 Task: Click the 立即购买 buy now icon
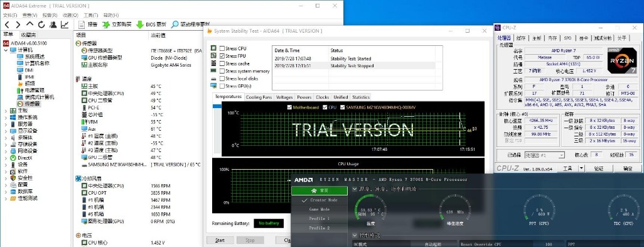pyautogui.click(x=106, y=25)
